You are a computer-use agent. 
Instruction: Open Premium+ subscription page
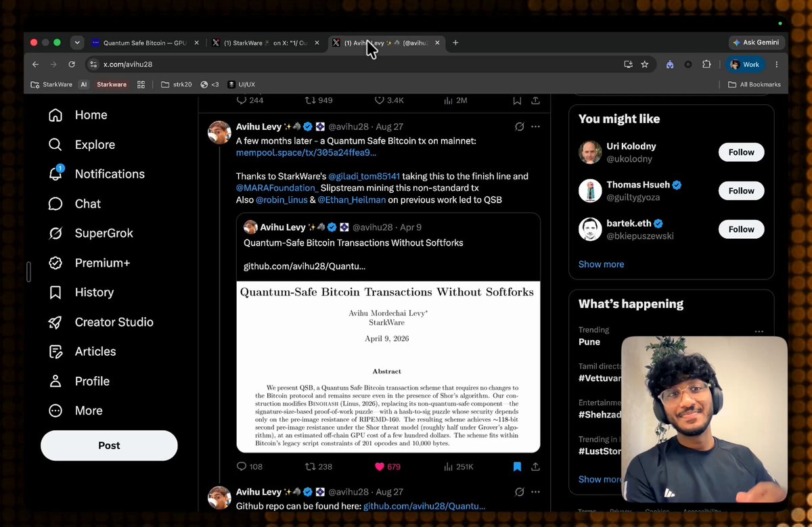pyautogui.click(x=89, y=262)
